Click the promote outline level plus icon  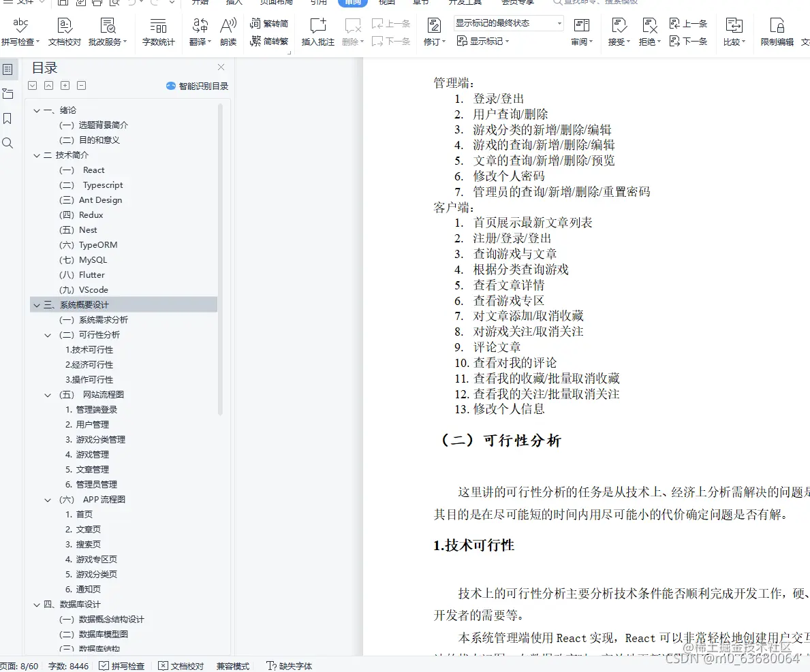coord(65,86)
